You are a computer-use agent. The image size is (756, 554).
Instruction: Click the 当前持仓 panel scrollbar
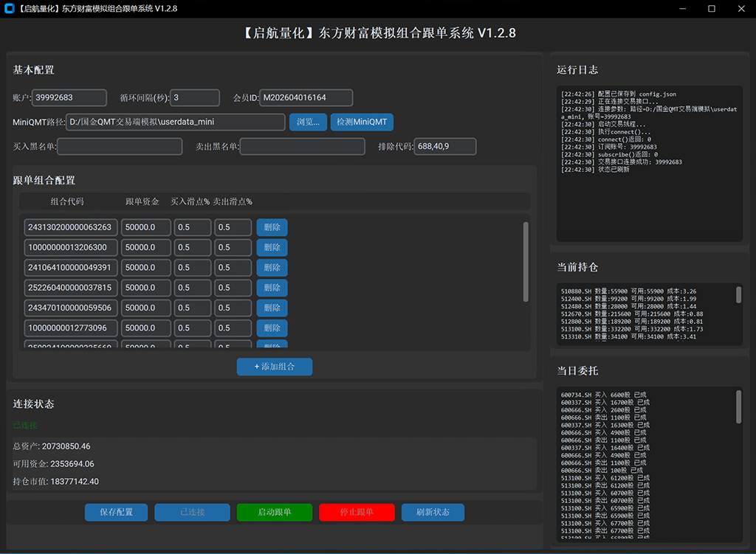pos(738,295)
